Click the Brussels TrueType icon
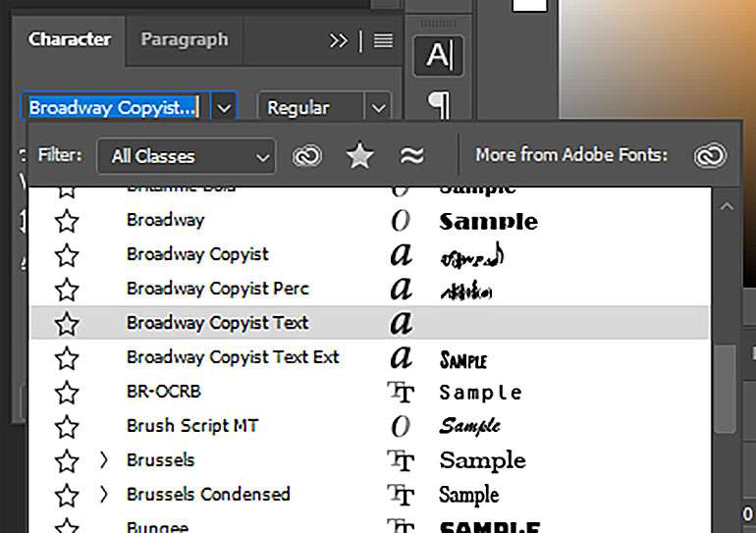Viewport: 756px width, 533px height. coord(401,460)
